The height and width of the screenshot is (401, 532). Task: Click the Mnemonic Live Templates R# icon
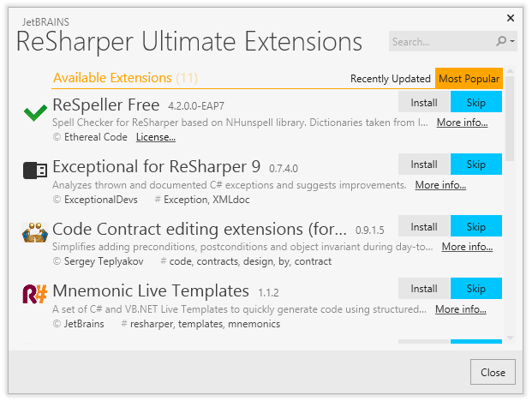(x=34, y=295)
